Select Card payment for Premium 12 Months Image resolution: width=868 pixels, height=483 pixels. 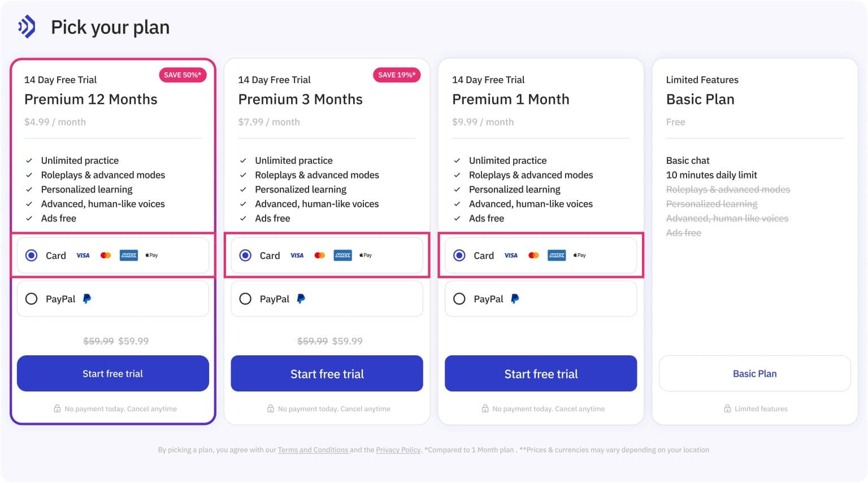[31, 255]
